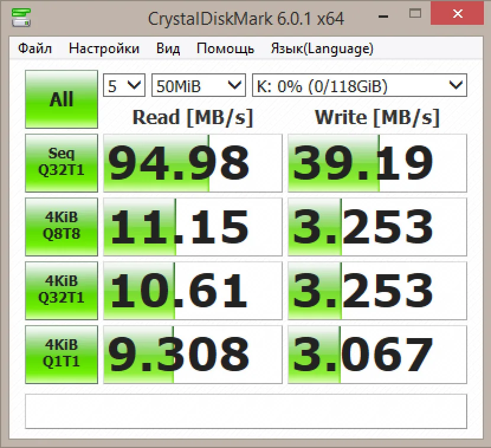
Task: Start the 4KiB Q8T8 test
Action: 62,227
